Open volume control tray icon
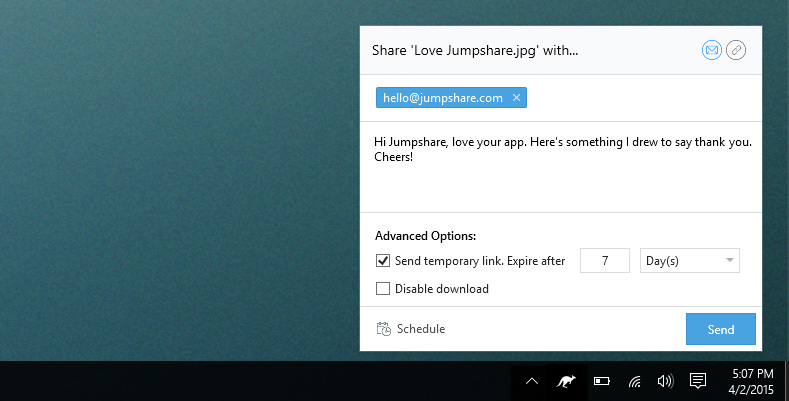Screen dimensions: 789x401 tap(665, 381)
